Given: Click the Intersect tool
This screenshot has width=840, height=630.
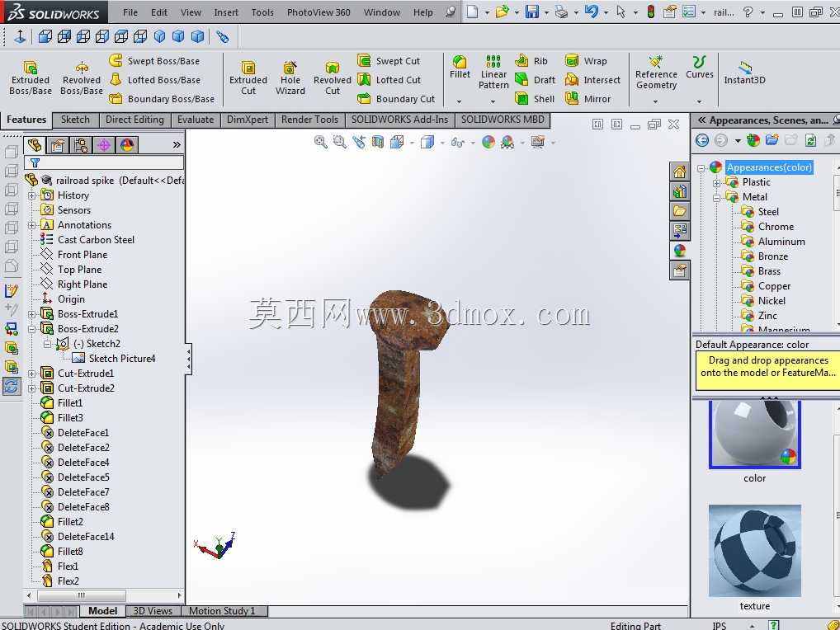Looking at the screenshot, I should (x=593, y=80).
